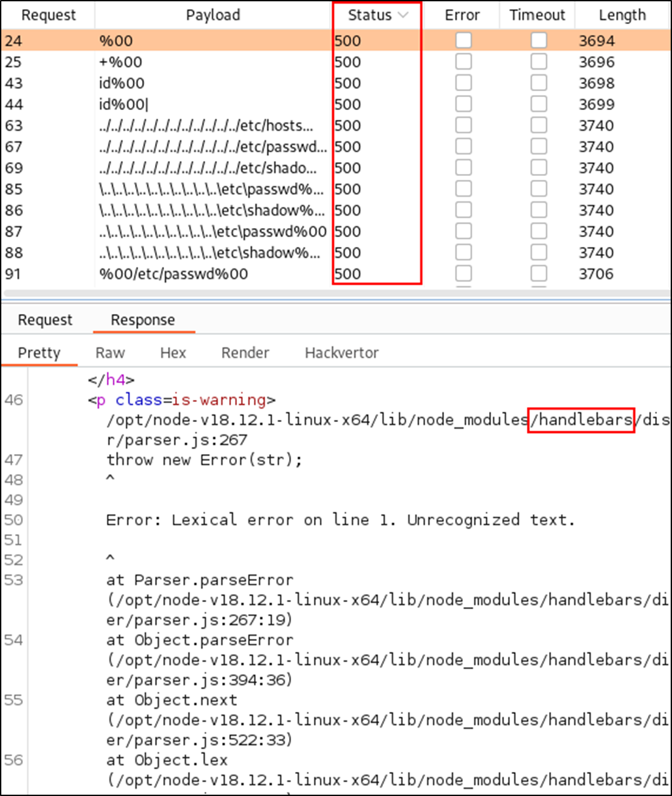Screen dimensions: 672x796
Task: Toggle Timeout checkbox for request 91
Action: click(x=539, y=274)
